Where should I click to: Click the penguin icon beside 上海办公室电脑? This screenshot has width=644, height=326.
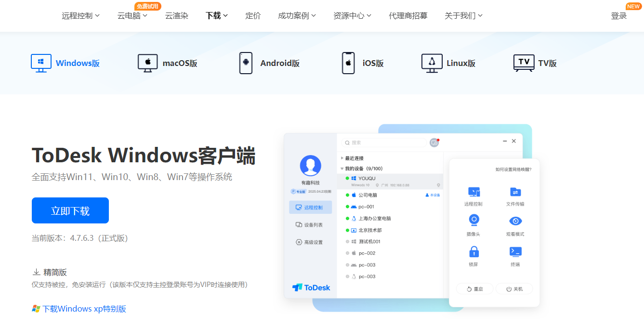tap(354, 218)
